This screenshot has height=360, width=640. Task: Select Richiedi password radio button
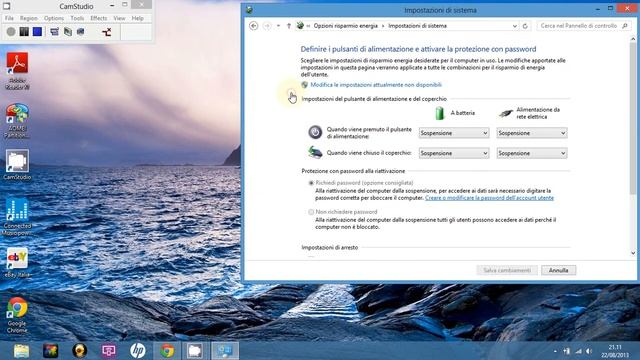coord(311,183)
